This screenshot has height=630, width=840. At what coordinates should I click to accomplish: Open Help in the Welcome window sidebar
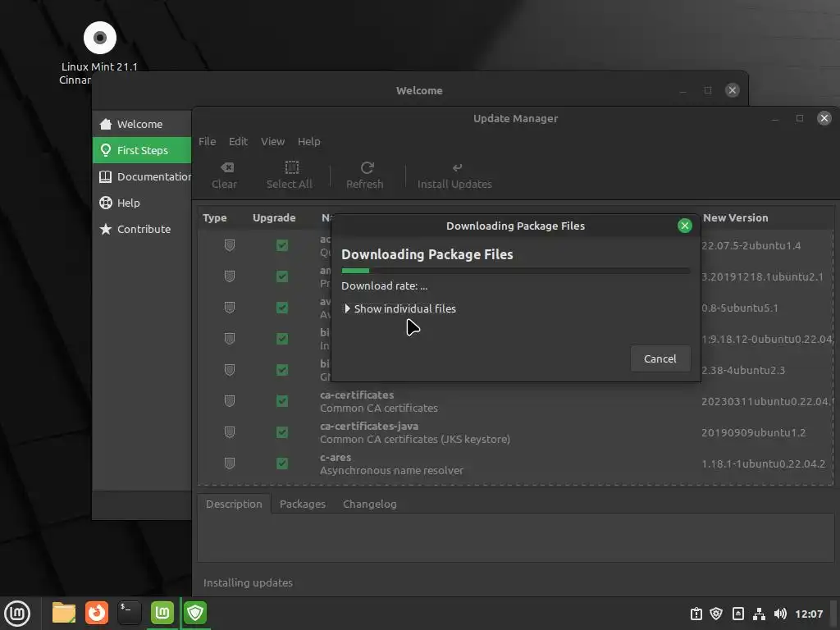coord(142,203)
